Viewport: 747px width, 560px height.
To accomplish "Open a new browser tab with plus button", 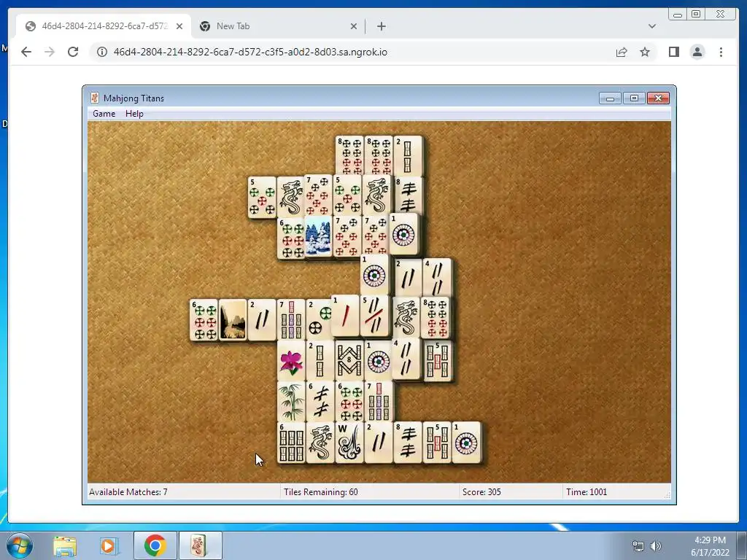I will tap(381, 26).
